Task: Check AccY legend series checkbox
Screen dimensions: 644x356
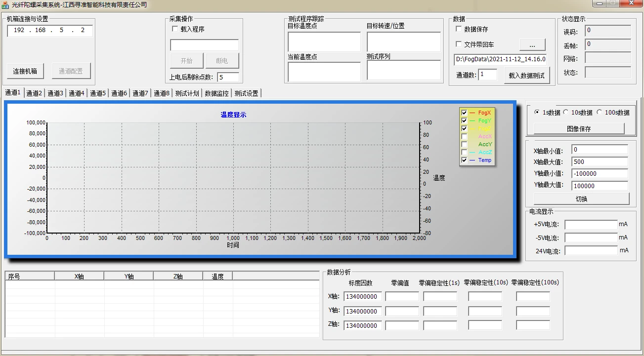Action: (464, 145)
